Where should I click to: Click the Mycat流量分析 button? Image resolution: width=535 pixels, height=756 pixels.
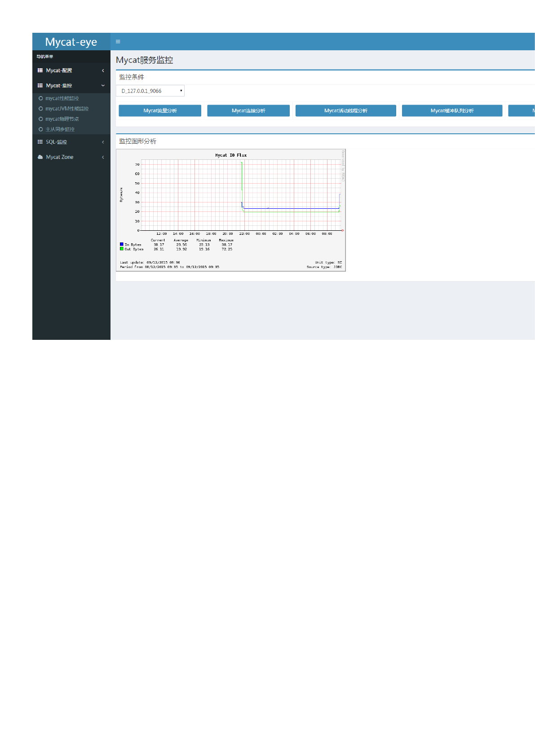tap(160, 110)
